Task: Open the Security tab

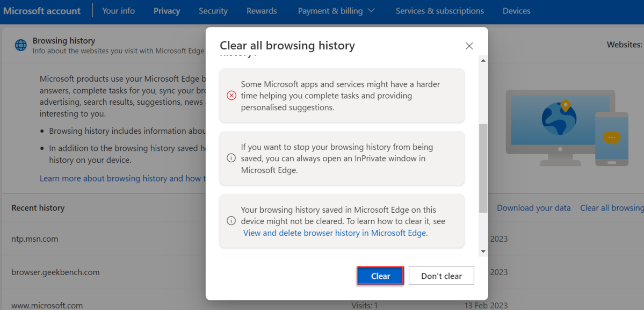Action: tap(213, 11)
